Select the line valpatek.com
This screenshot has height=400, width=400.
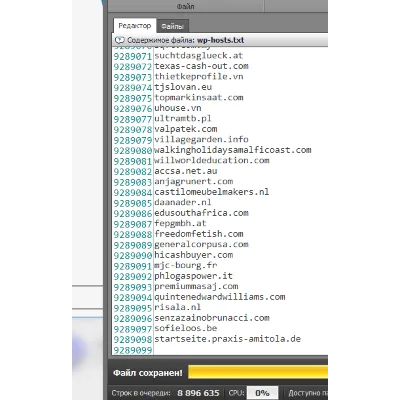186,129
